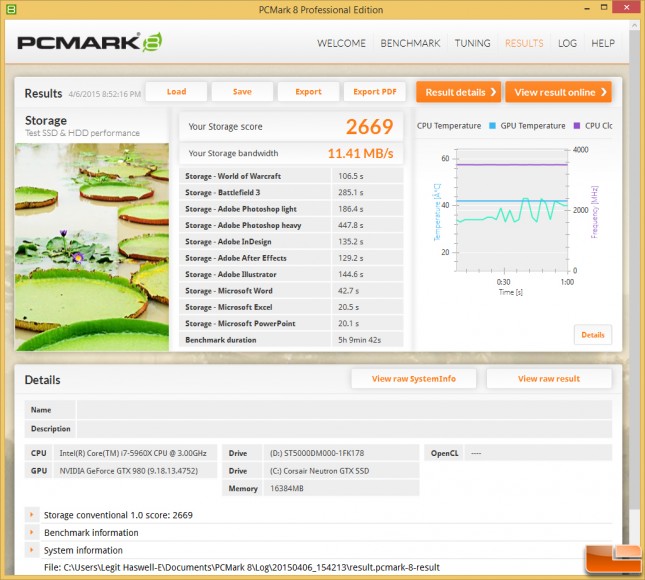Click the Corsair Neutron GTX SSD entry

pos(341,471)
